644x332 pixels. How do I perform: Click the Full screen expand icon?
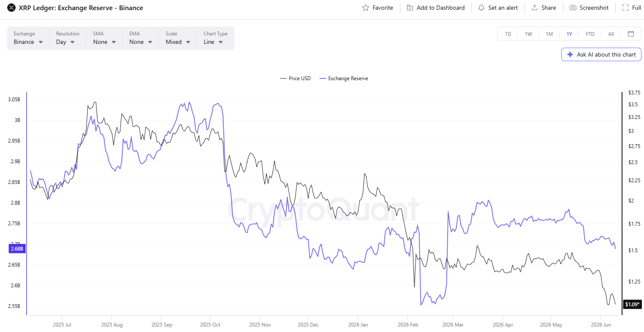(x=625, y=8)
